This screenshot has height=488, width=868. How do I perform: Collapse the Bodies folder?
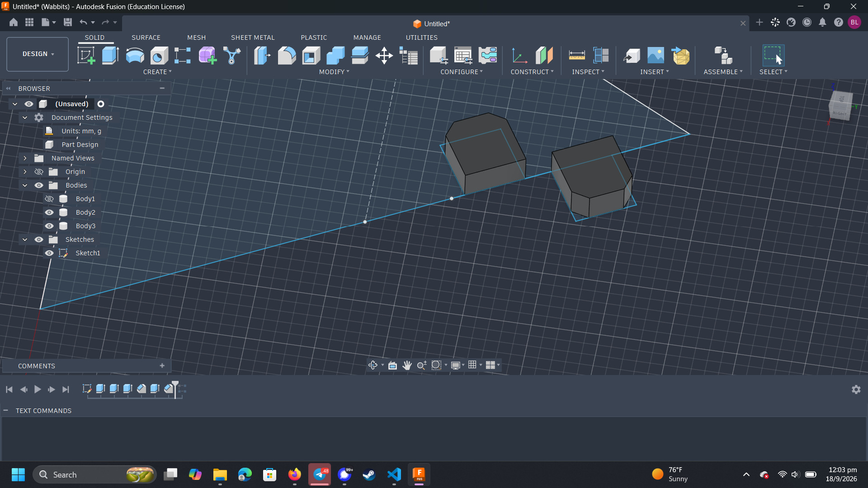click(x=25, y=185)
